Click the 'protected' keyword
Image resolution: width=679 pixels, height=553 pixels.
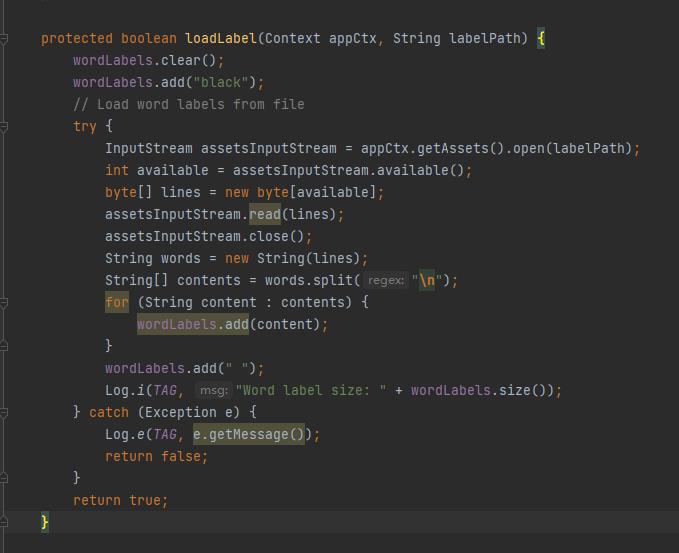click(x=77, y=39)
